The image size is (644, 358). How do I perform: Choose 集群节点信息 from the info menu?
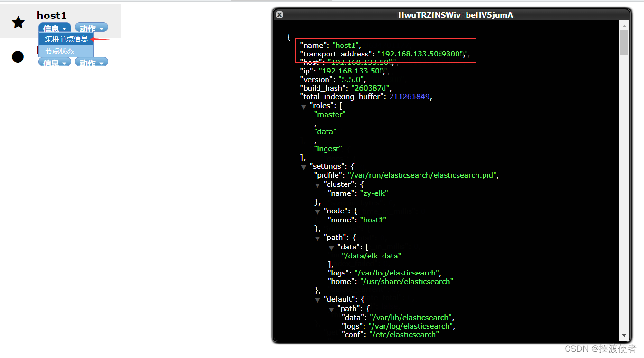(x=66, y=38)
